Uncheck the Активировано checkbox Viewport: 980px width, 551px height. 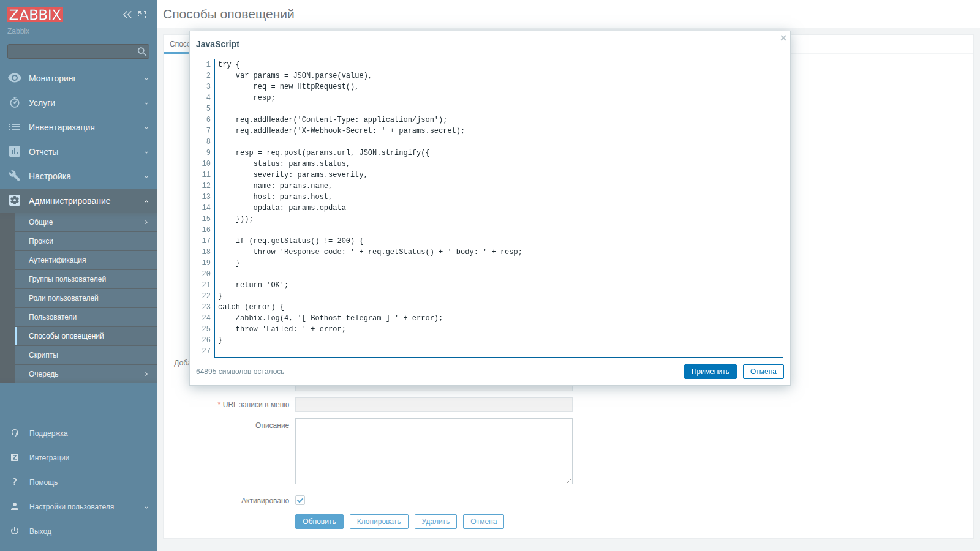[300, 500]
